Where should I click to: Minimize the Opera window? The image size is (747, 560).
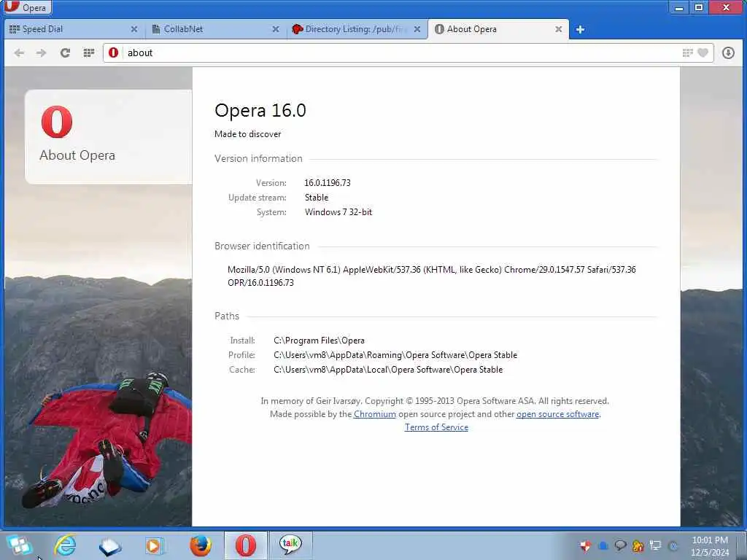tap(679, 7)
